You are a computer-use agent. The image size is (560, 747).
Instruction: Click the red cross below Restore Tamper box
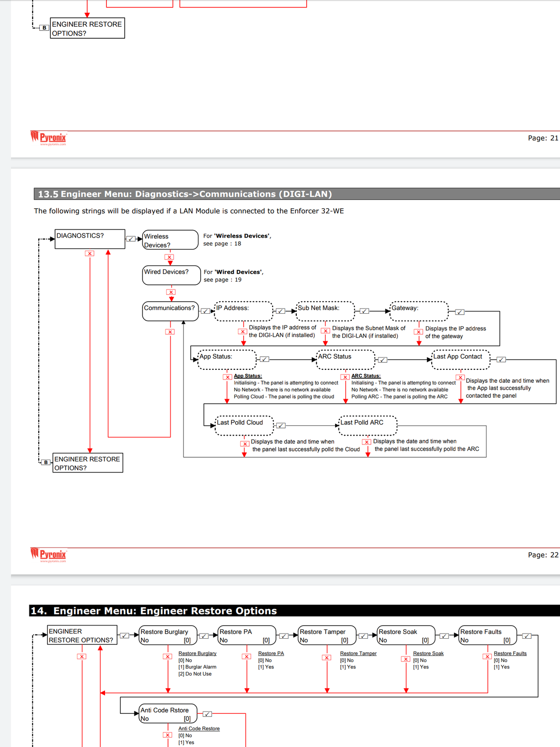coord(327,657)
